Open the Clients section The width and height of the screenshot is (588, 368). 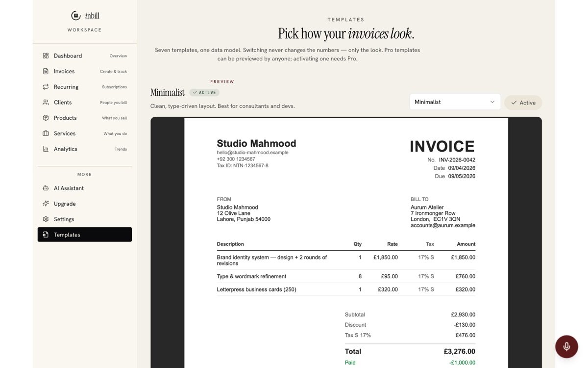(x=85, y=103)
